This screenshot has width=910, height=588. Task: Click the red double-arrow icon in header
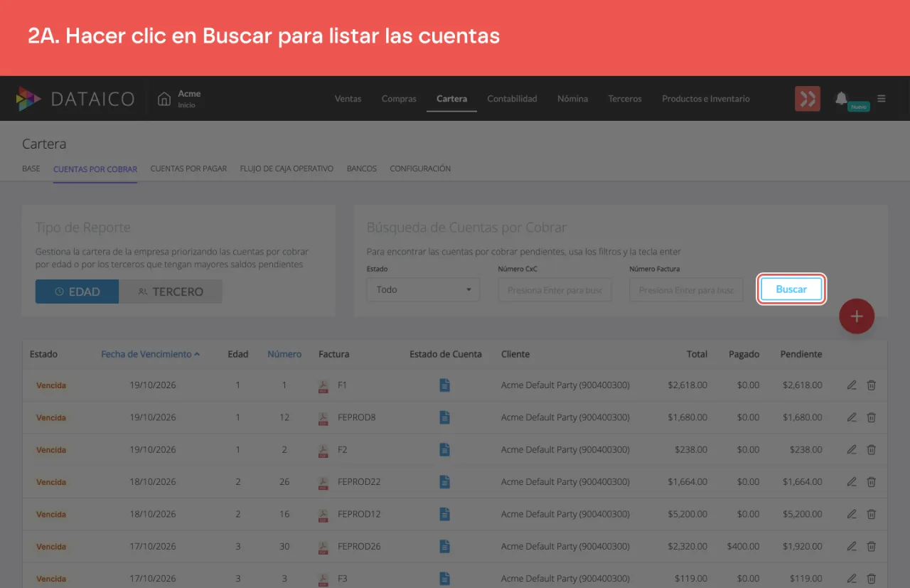coord(808,99)
